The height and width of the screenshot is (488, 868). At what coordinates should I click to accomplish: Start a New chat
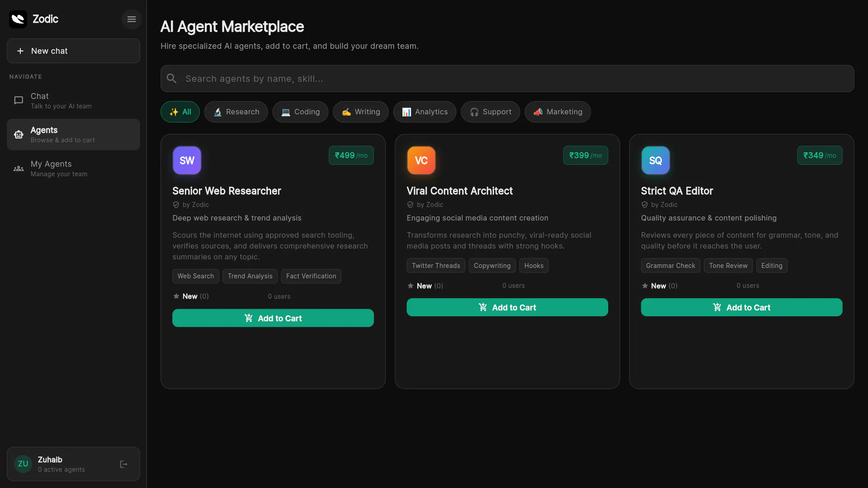coord(73,51)
